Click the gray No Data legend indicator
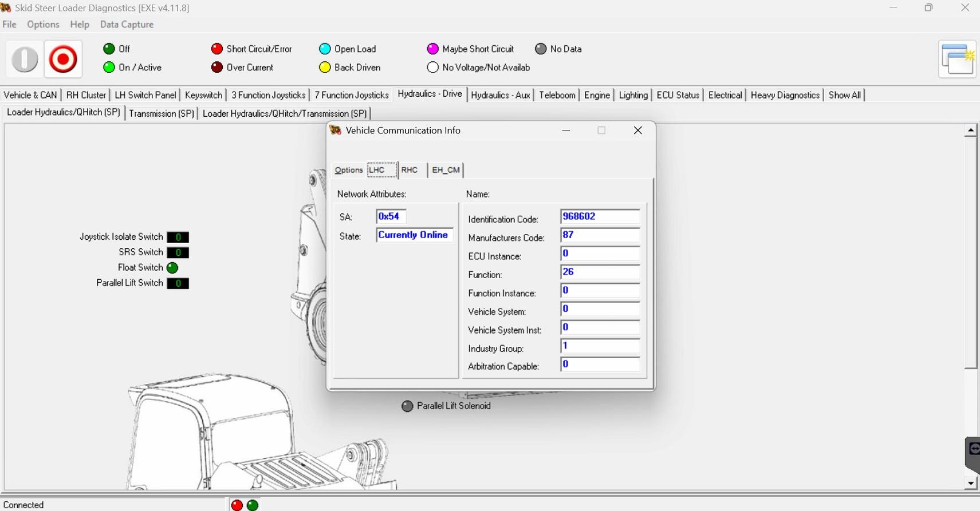The width and height of the screenshot is (980, 511). coord(541,49)
